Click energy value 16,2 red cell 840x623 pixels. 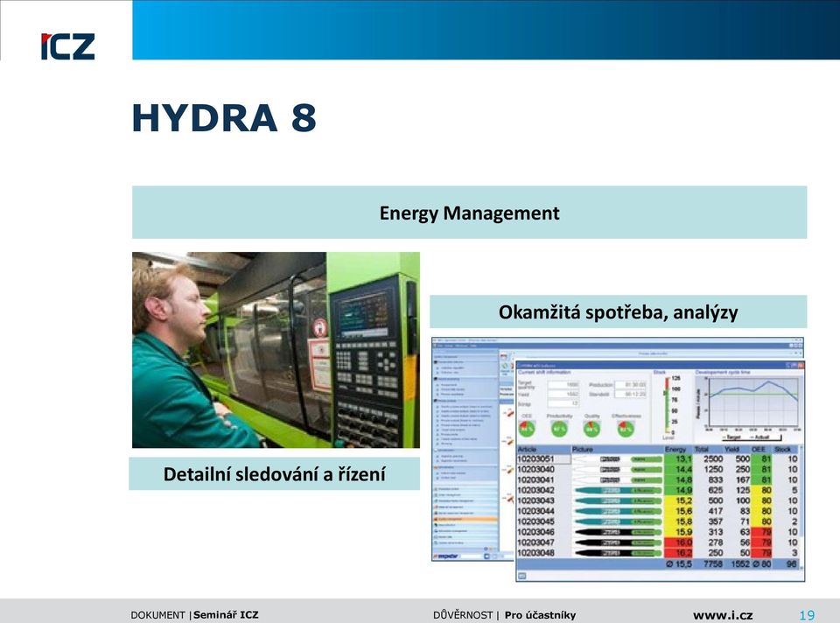click(678, 553)
